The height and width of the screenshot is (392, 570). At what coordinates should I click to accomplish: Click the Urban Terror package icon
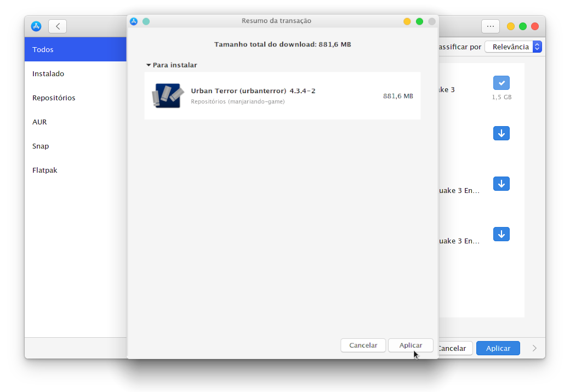[167, 96]
